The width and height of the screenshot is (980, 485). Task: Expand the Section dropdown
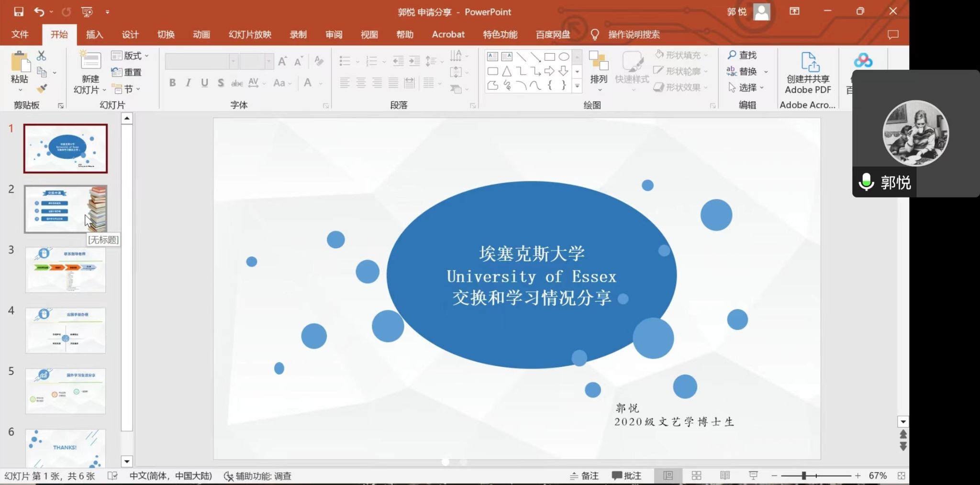point(127,89)
